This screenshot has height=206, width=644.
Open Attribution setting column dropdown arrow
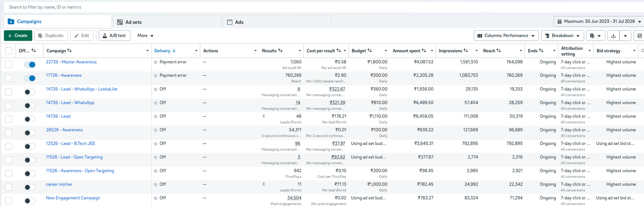pyautogui.click(x=590, y=51)
